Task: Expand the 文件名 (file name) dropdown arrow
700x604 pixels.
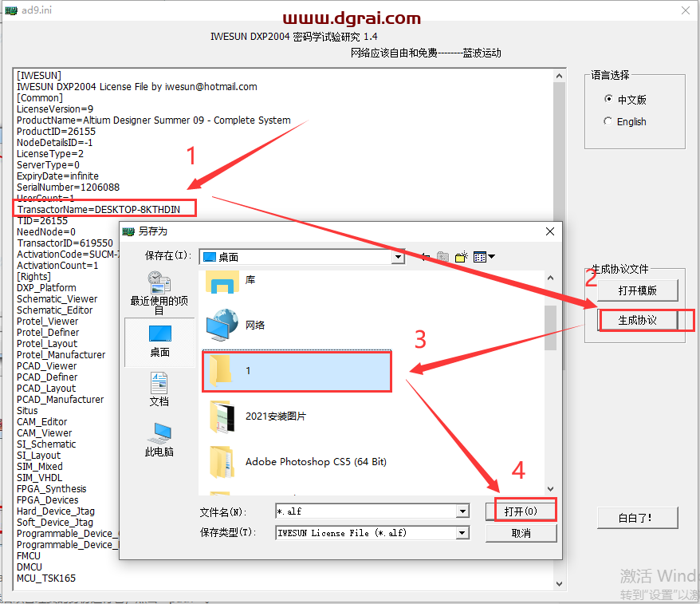Action: [462, 511]
